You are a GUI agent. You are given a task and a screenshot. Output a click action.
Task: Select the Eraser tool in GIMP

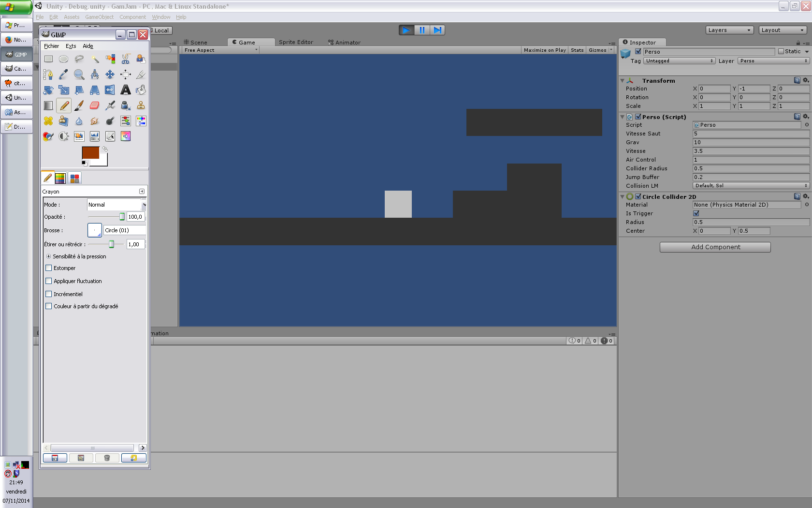(x=95, y=105)
